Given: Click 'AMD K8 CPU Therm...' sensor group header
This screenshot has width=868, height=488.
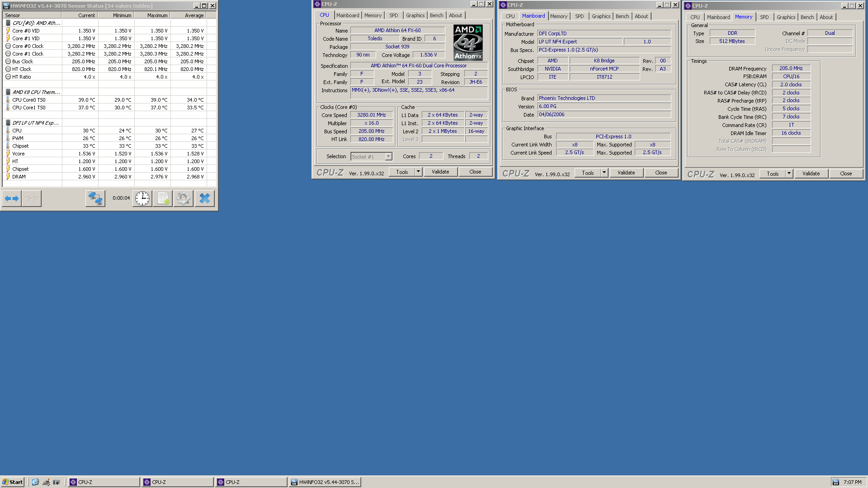Looking at the screenshot, I should [36, 92].
